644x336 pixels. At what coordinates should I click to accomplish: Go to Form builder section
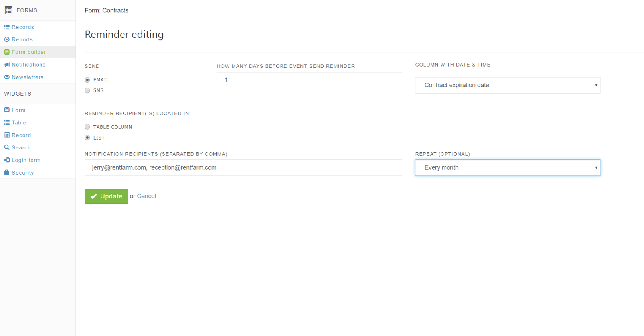pos(29,52)
